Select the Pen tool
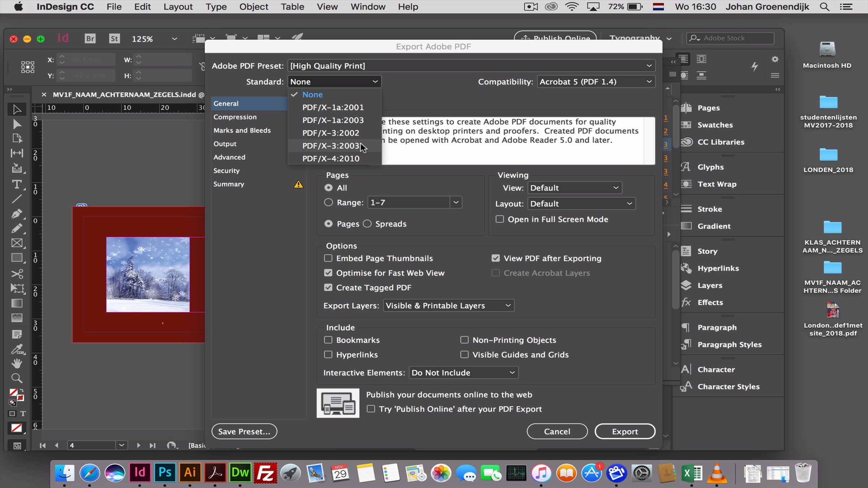The width and height of the screenshot is (868, 488). [x=17, y=214]
